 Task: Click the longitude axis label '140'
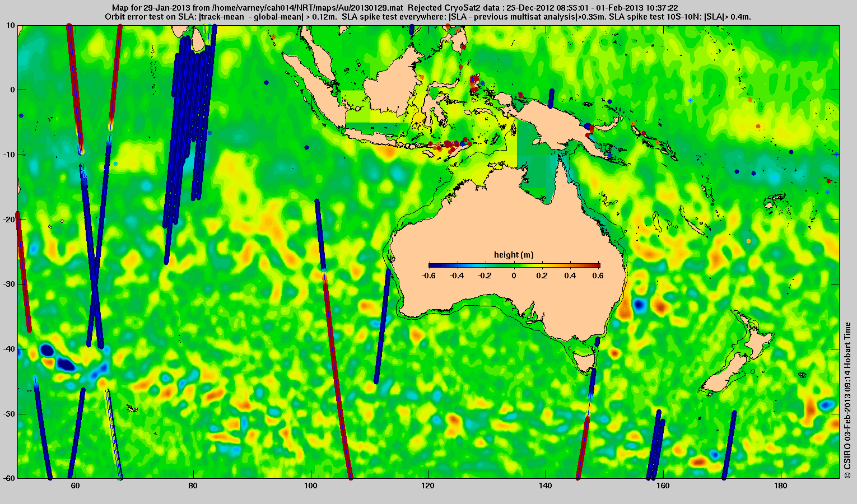(546, 486)
